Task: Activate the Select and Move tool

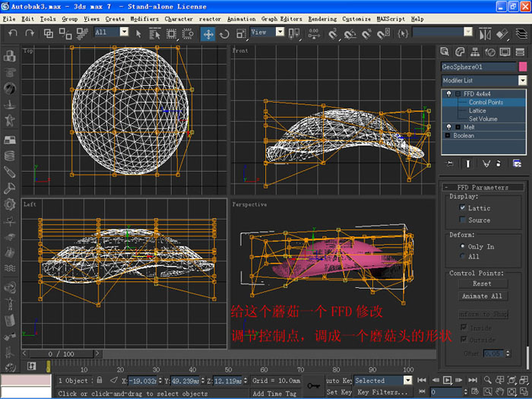Action: pyautogui.click(x=208, y=34)
